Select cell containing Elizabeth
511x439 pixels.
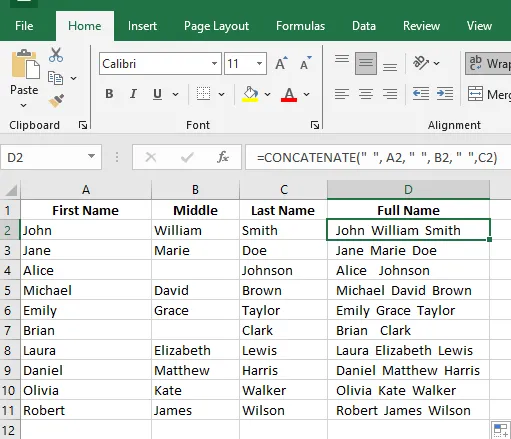click(x=195, y=350)
